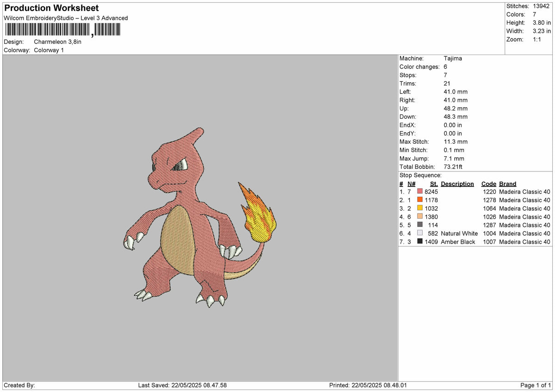Click stitch count '114' in stop 5
Viewport: 555px width, 392px height.
point(433,225)
